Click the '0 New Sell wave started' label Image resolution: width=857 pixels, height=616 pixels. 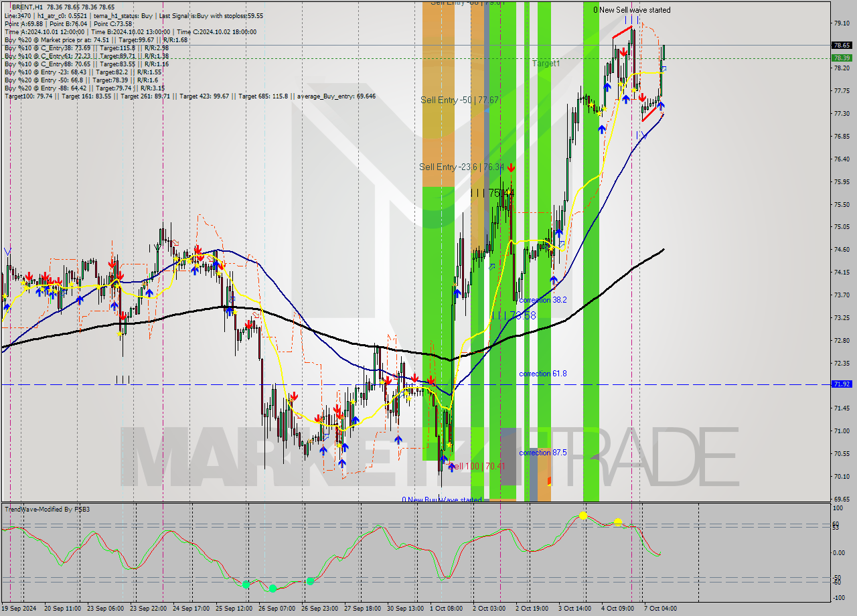[x=631, y=10]
